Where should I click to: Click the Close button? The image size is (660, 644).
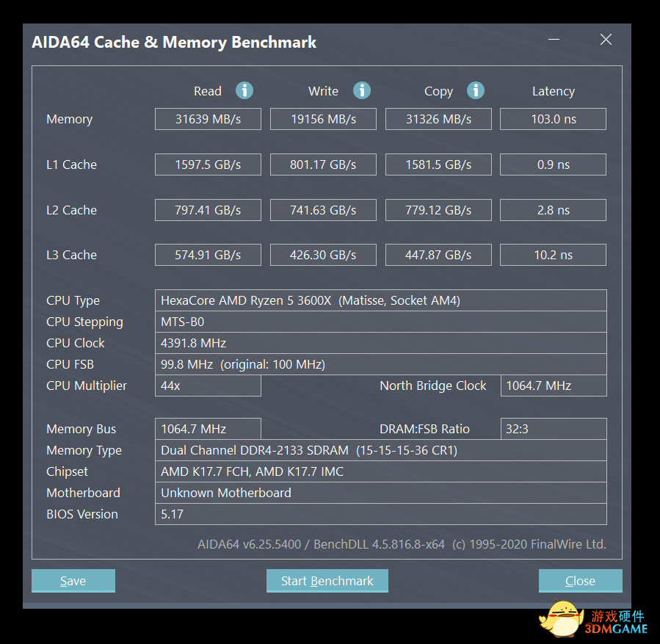pyautogui.click(x=580, y=580)
